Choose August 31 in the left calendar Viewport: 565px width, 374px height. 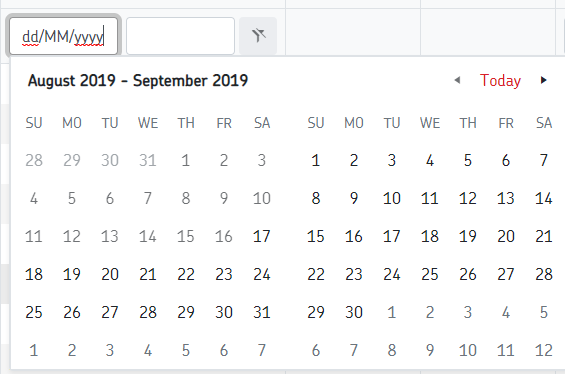[262, 312]
